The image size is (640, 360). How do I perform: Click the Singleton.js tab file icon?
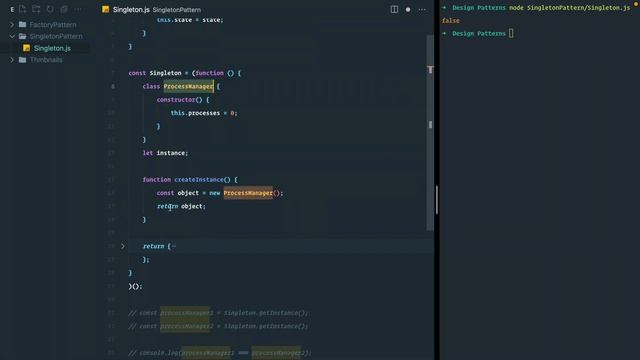point(106,9)
